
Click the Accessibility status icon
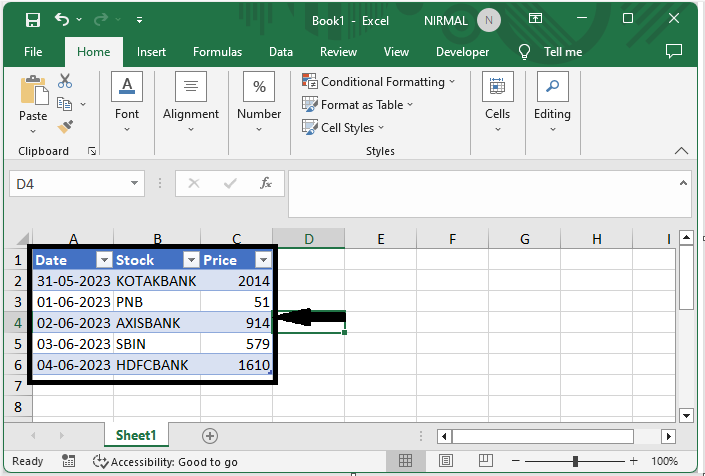tap(101, 461)
